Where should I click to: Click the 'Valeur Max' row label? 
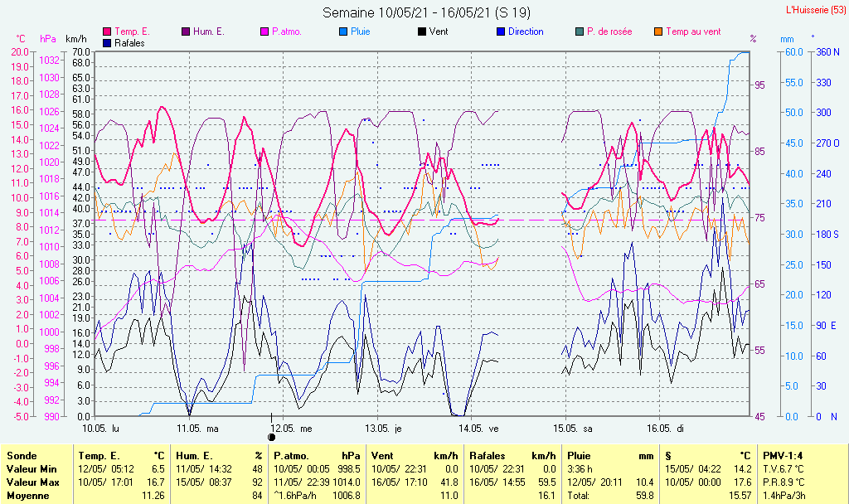[x=32, y=482]
